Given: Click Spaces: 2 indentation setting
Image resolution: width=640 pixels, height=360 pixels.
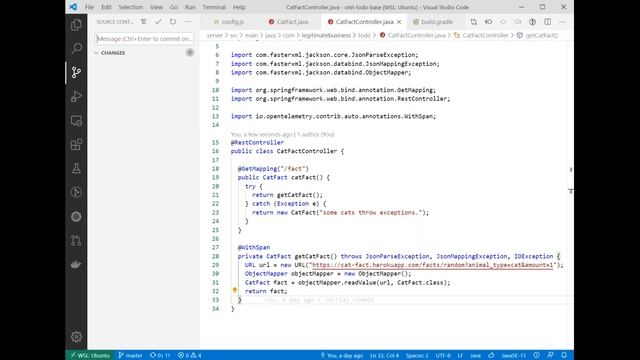Looking at the screenshot, I should (417, 355).
